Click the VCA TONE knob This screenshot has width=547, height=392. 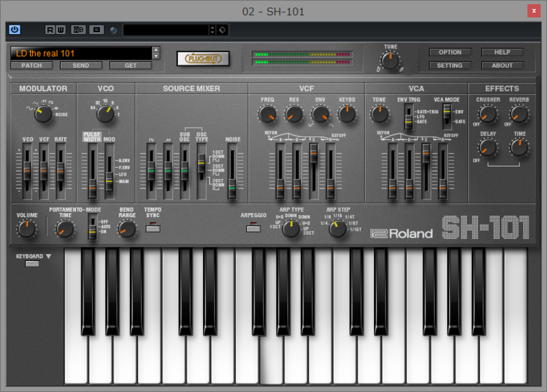coord(379,114)
